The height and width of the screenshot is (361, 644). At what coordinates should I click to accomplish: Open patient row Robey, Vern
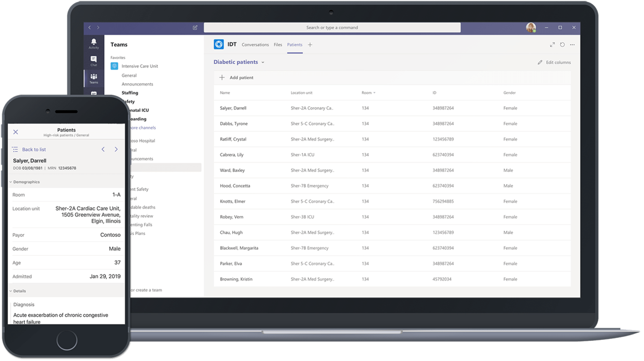pyautogui.click(x=392, y=217)
